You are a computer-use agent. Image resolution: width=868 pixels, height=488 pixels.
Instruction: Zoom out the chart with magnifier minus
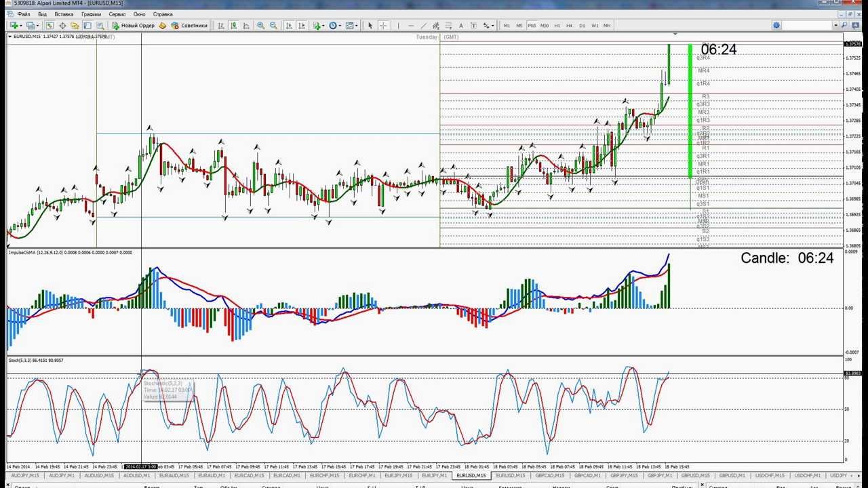(x=273, y=26)
